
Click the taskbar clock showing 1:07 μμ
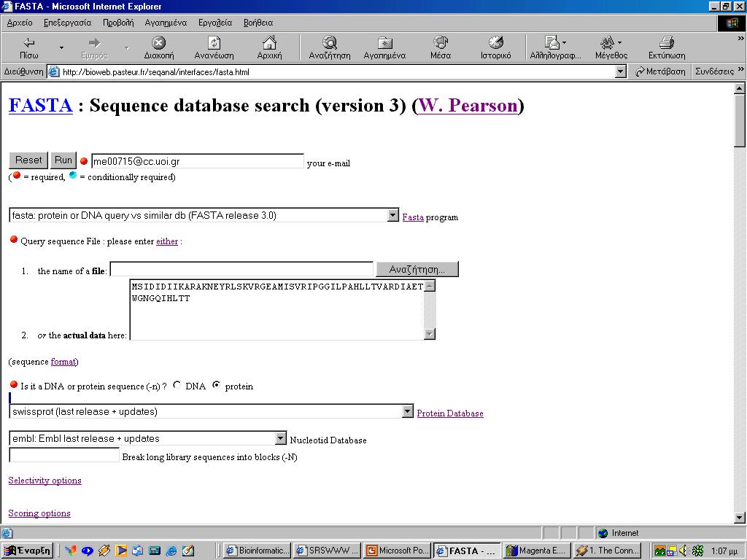(724, 551)
